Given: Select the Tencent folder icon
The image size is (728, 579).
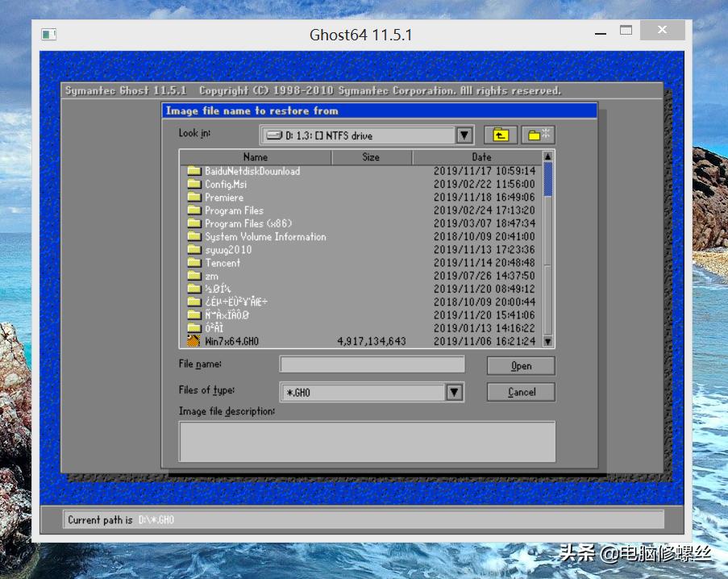Looking at the screenshot, I should tap(193, 263).
